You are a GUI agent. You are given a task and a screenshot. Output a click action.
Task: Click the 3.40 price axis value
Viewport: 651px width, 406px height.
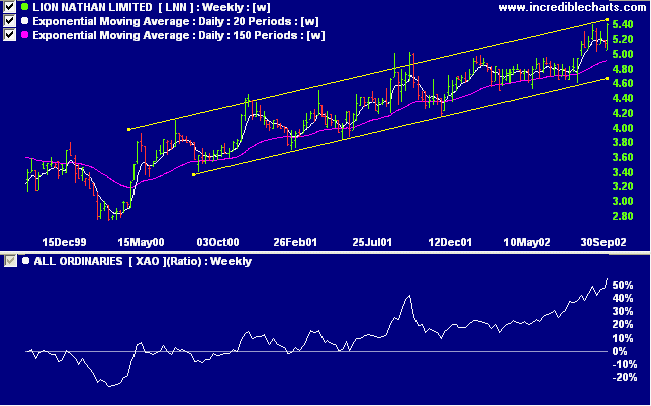(623, 172)
